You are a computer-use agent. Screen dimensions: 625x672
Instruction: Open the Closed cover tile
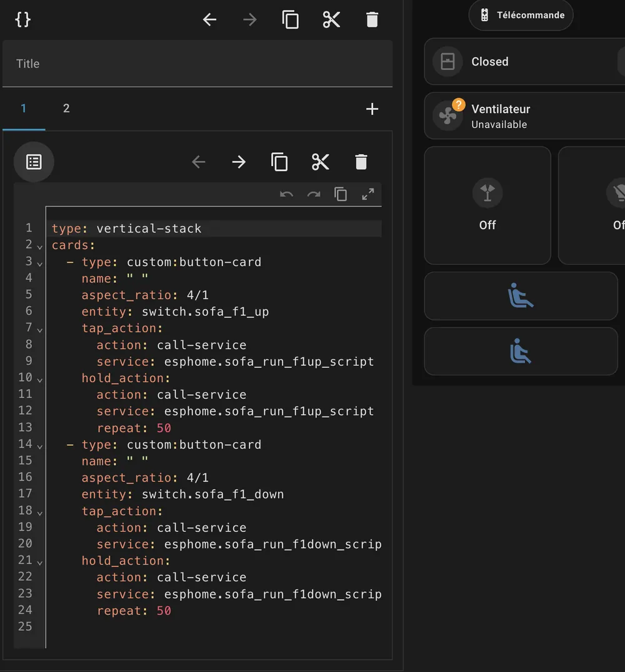point(524,62)
